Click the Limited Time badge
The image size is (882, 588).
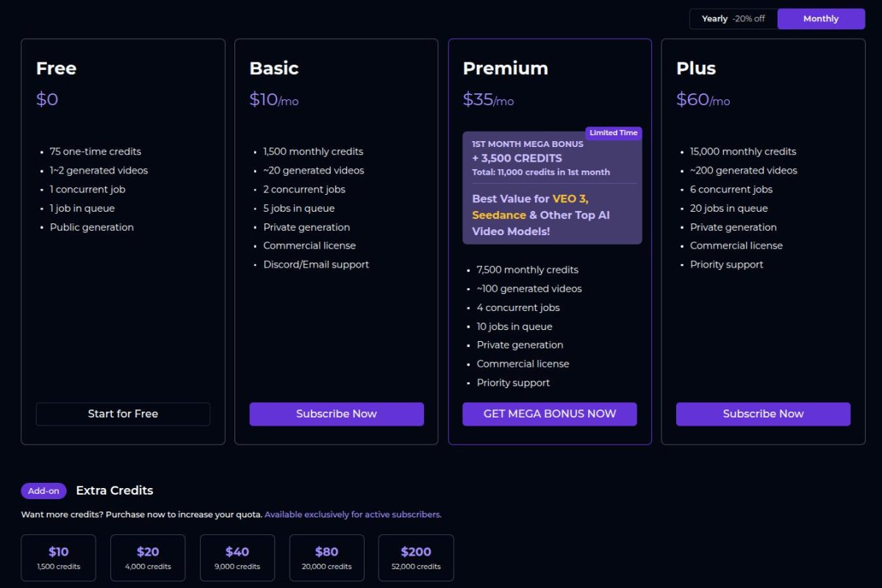point(613,133)
